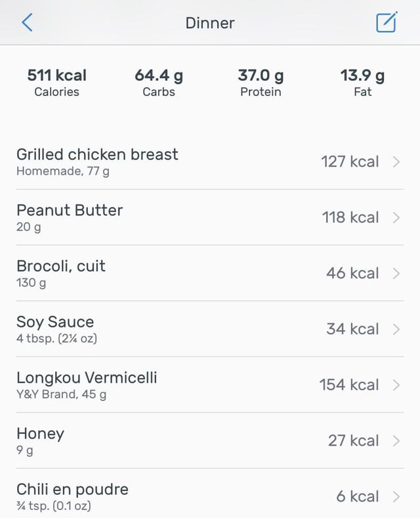This screenshot has height=518, width=420.
Task: Tap the back arrow icon
Action: pyautogui.click(x=27, y=22)
